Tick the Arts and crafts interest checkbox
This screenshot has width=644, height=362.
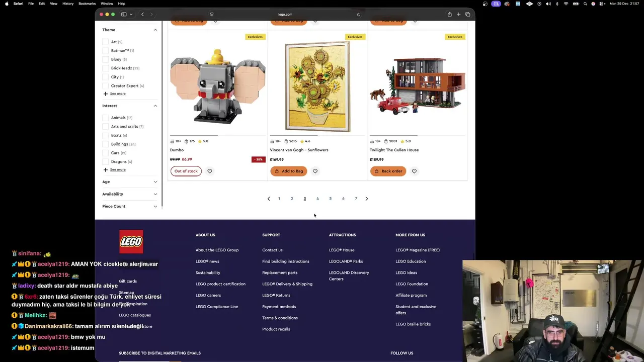(x=106, y=127)
